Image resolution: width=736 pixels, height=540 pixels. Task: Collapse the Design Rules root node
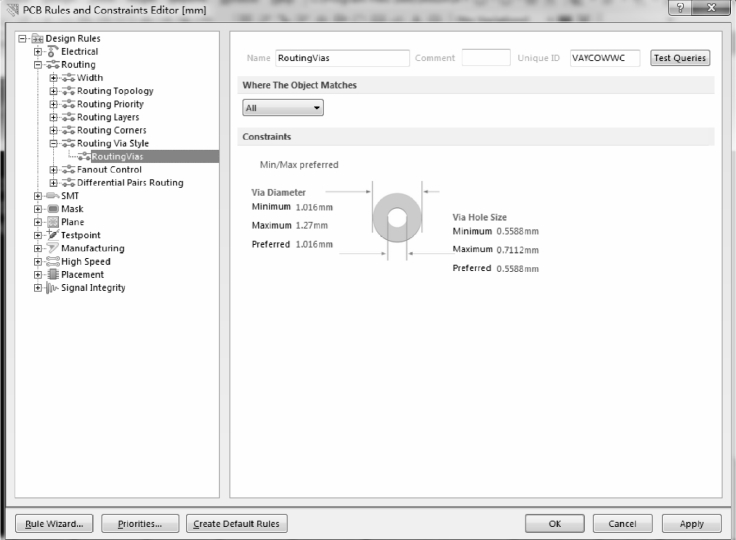point(23,39)
